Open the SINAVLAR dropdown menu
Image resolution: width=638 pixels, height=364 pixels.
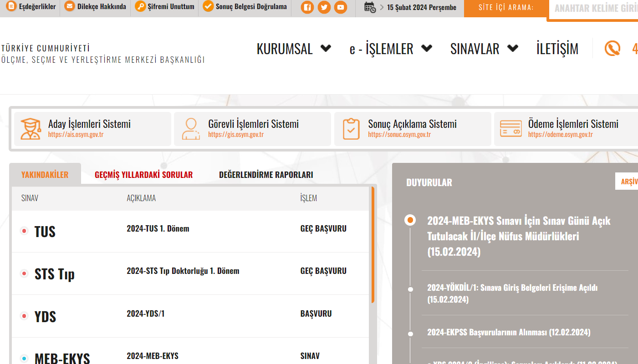tap(484, 49)
